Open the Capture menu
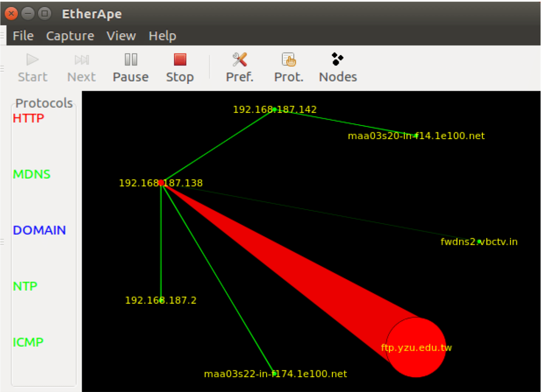The image size is (542, 392). (x=70, y=36)
